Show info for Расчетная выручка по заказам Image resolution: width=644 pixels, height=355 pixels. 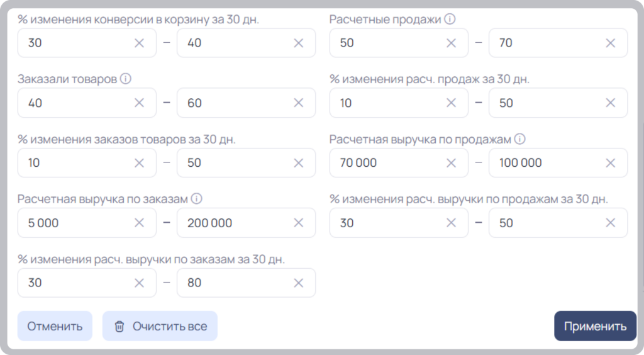(x=196, y=199)
